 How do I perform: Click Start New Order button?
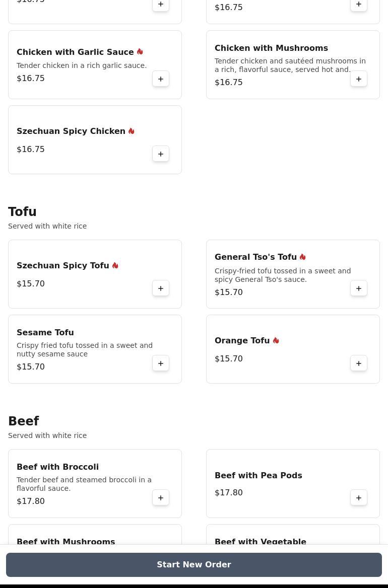coord(194,565)
